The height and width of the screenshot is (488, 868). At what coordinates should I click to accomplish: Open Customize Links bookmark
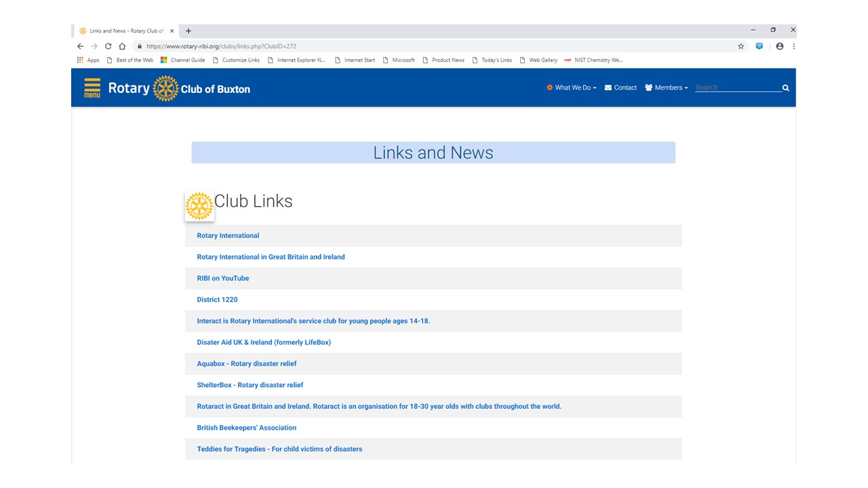pyautogui.click(x=236, y=60)
